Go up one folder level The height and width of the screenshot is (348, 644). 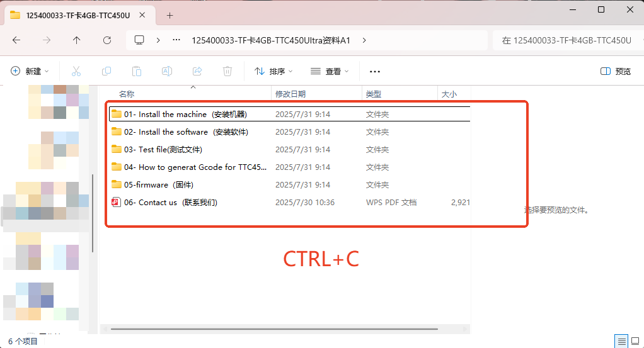[x=77, y=40]
